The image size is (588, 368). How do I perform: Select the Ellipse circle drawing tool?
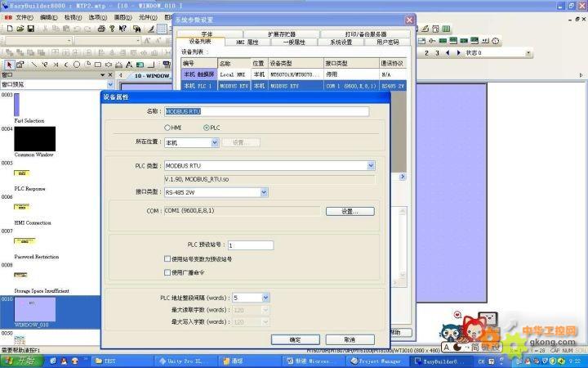77,65
